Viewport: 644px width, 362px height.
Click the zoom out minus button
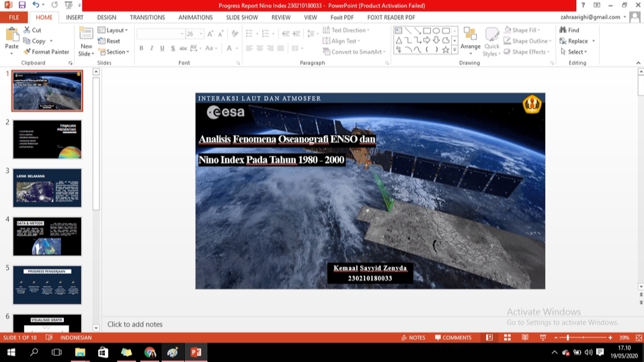(x=556, y=337)
